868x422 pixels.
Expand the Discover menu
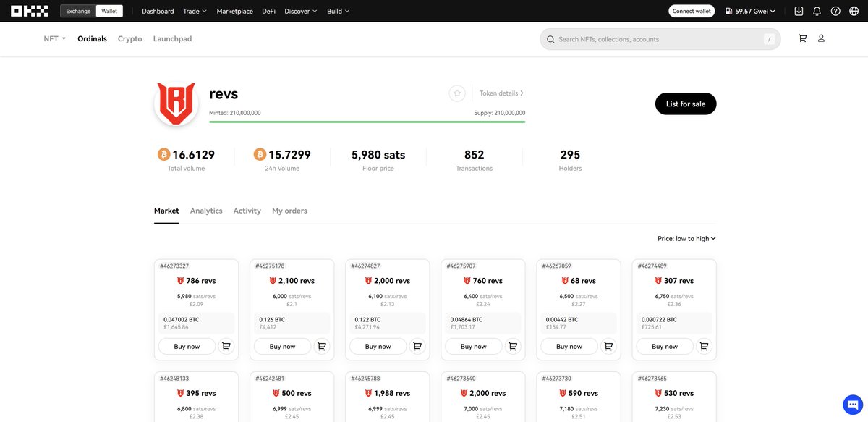pos(300,11)
